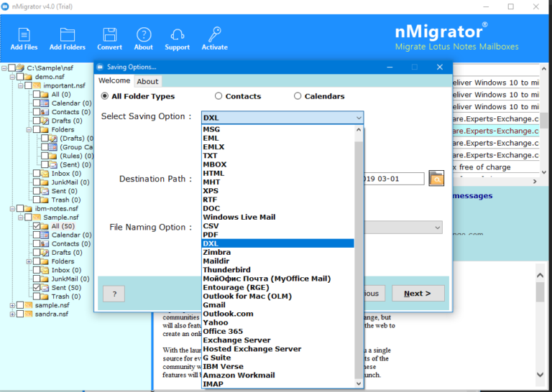The width and height of the screenshot is (552, 392).
Task: Collapse the C:\Sample\nsf root node
Action: (x=4, y=67)
